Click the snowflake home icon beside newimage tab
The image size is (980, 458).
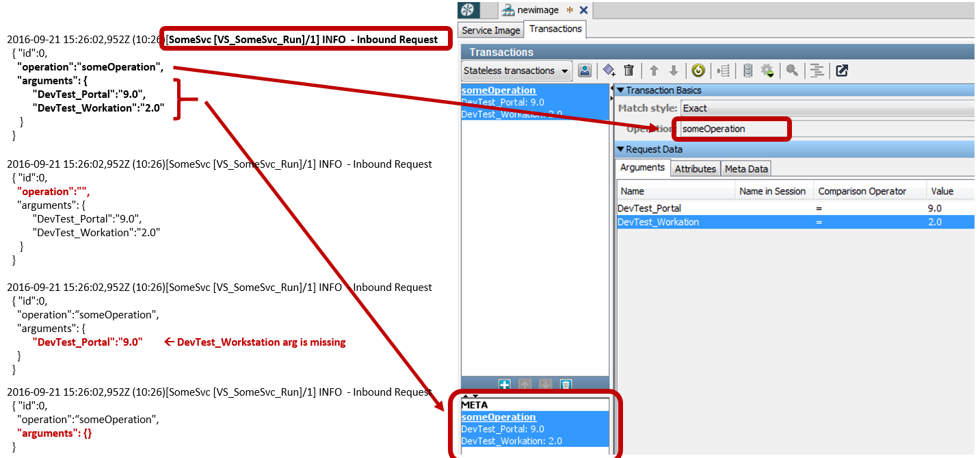click(468, 10)
